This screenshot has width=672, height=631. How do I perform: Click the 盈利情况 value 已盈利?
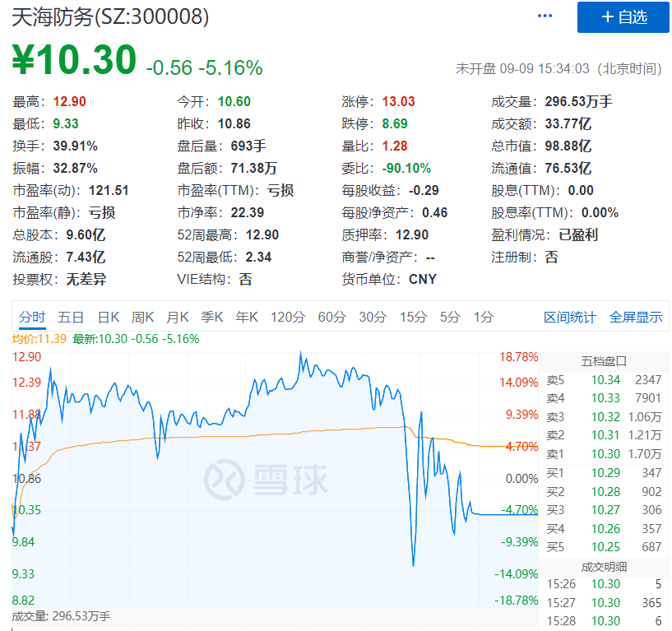(578, 235)
